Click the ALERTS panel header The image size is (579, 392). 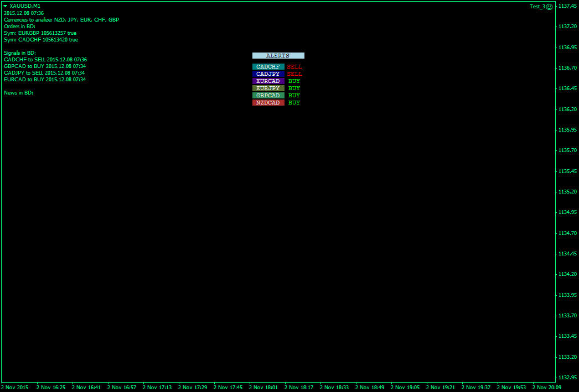pos(278,56)
